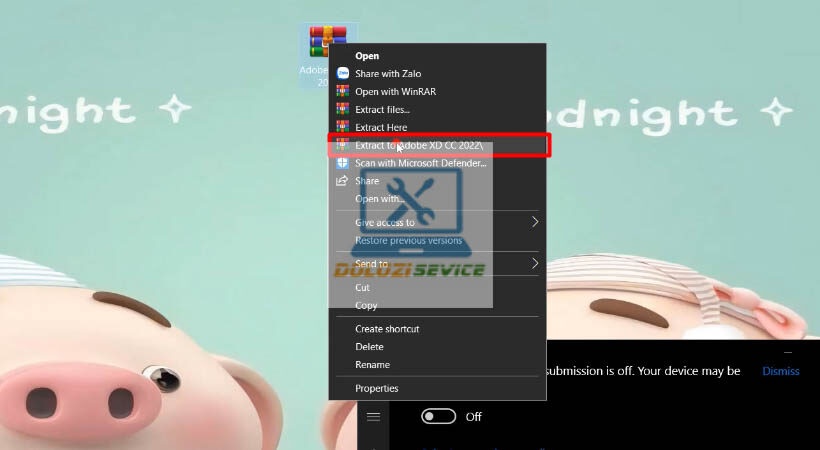Screen dimensions: 820x450
Task: Choose Open with... entry
Action: [x=437, y=198]
